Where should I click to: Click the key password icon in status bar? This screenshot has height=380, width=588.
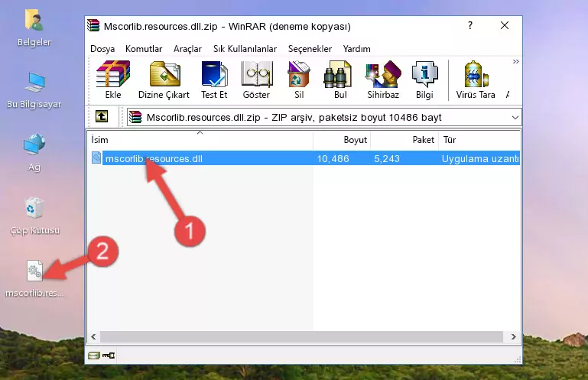point(109,356)
